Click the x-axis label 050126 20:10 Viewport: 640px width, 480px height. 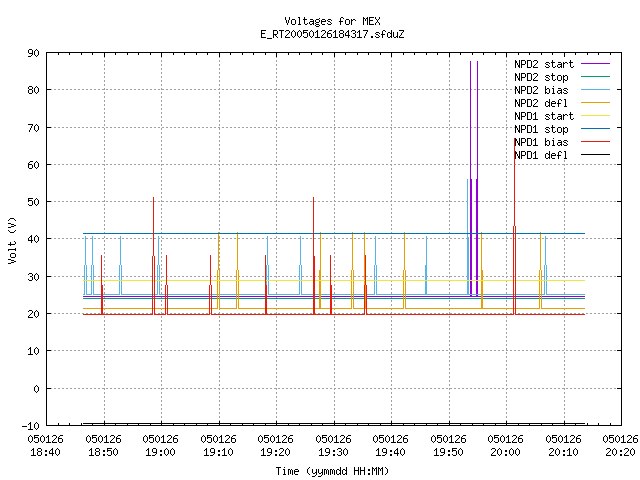[564, 446]
